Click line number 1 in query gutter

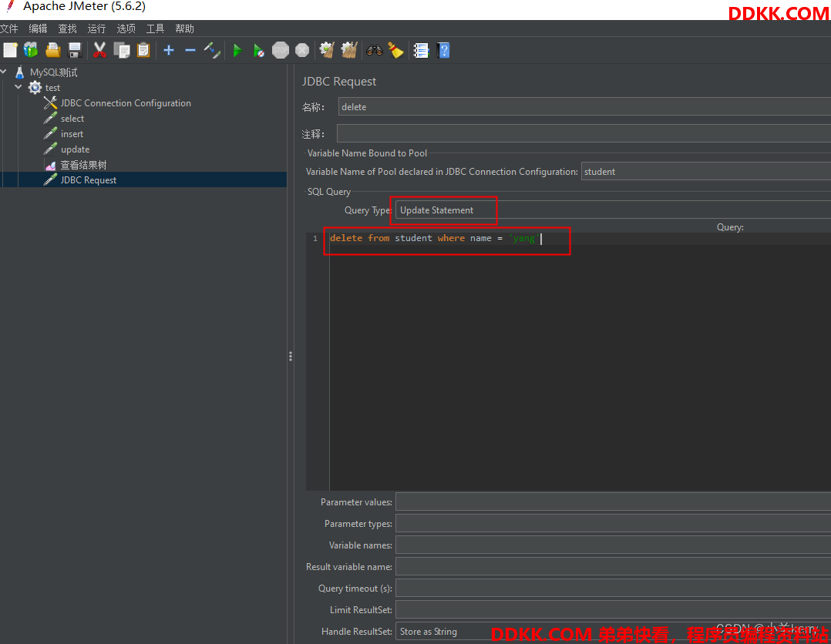click(315, 238)
